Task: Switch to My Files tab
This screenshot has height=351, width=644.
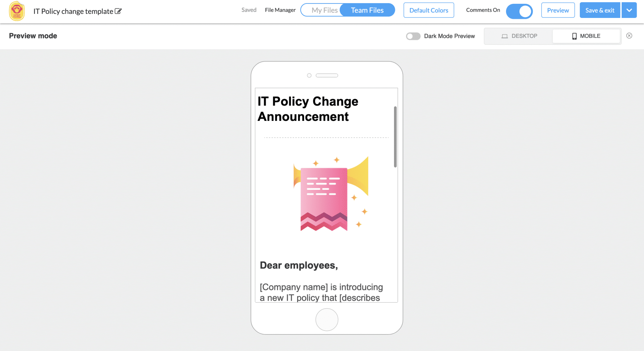Action: click(x=324, y=11)
